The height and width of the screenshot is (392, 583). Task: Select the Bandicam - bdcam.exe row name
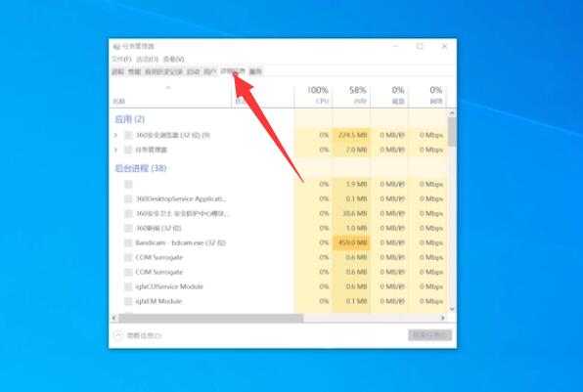tap(181, 242)
